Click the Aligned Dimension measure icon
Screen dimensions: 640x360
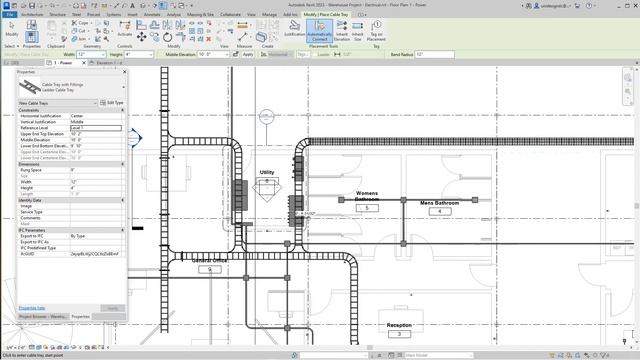242,25
